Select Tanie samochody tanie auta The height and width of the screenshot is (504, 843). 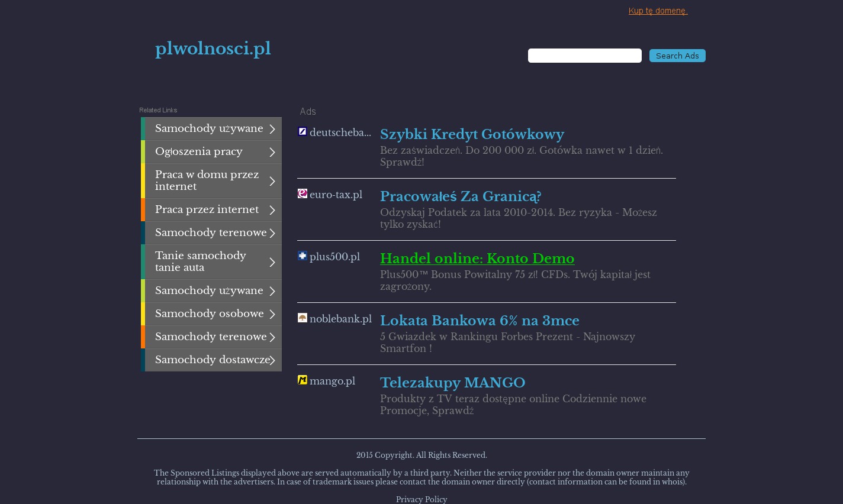pyautogui.click(x=200, y=261)
